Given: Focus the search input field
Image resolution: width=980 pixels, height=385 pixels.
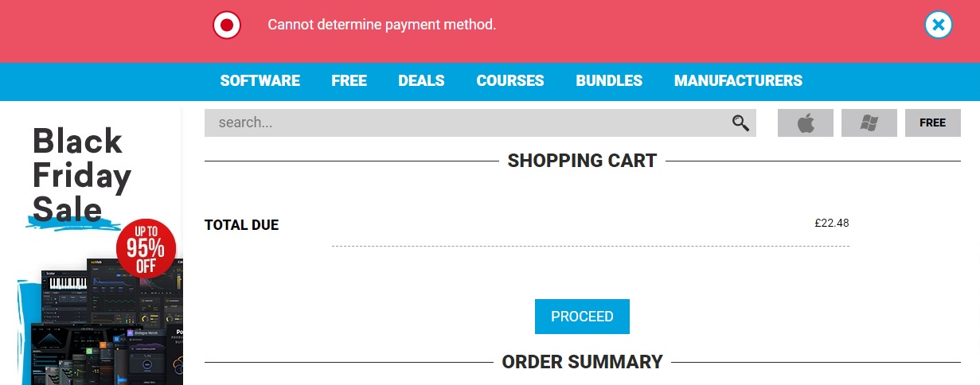Looking at the screenshot, I should [x=462, y=122].
